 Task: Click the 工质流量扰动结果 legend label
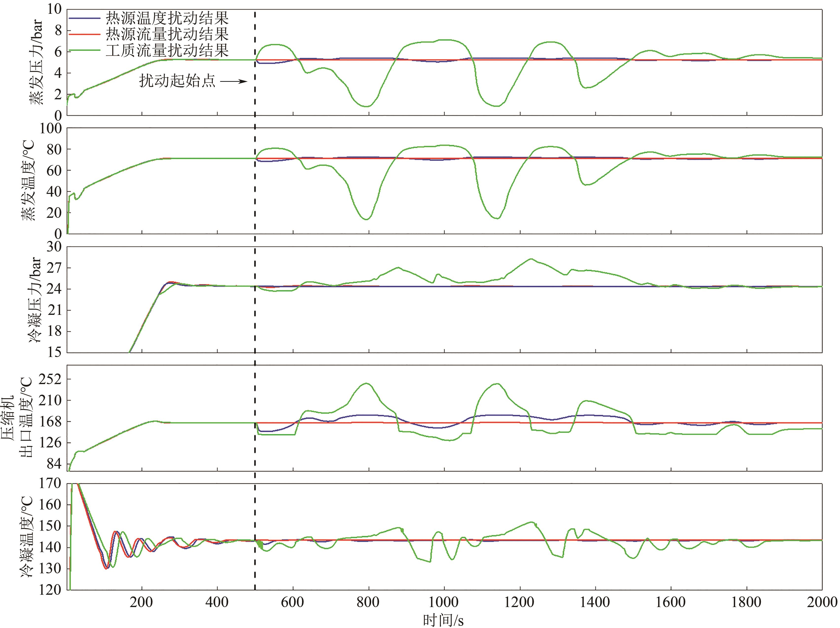click(x=167, y=51)
